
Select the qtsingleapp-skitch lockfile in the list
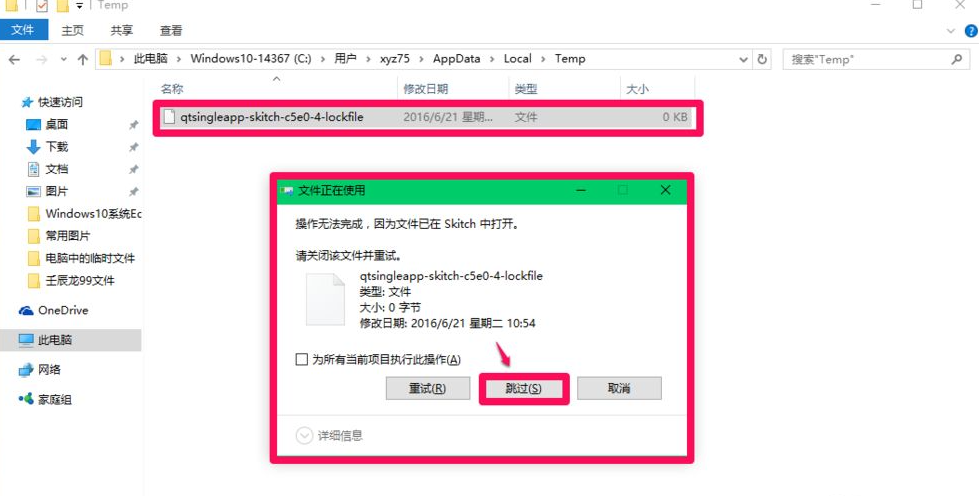[271, 117]
